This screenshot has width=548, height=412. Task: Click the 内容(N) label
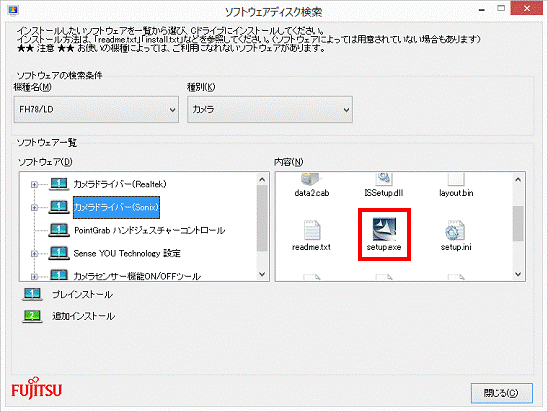[x=289, y=162]
